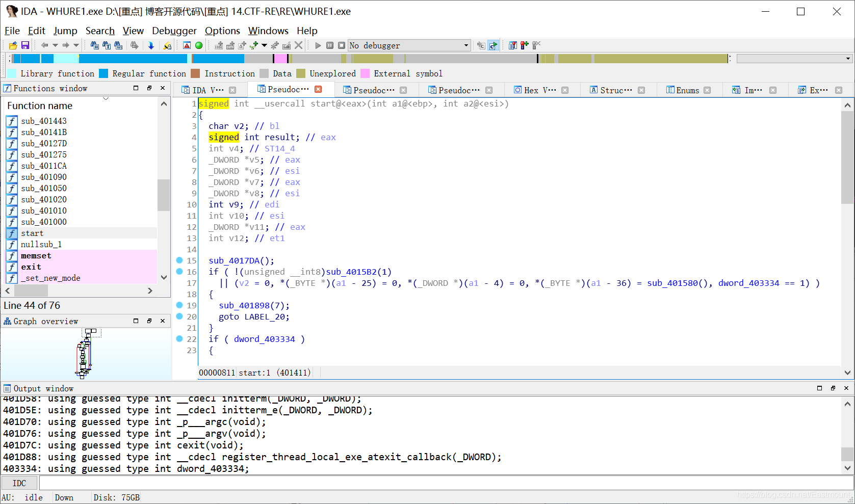This screenshot has height=504, width=855.
Task: Click the green circle toolbar icon
Action: tap(199, 45)
